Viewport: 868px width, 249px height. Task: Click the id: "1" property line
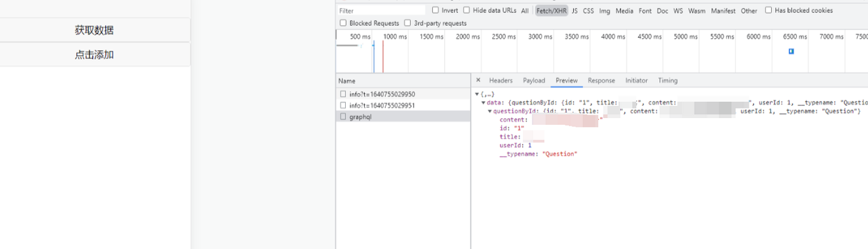pyautogui.click(x=511, y=128)
